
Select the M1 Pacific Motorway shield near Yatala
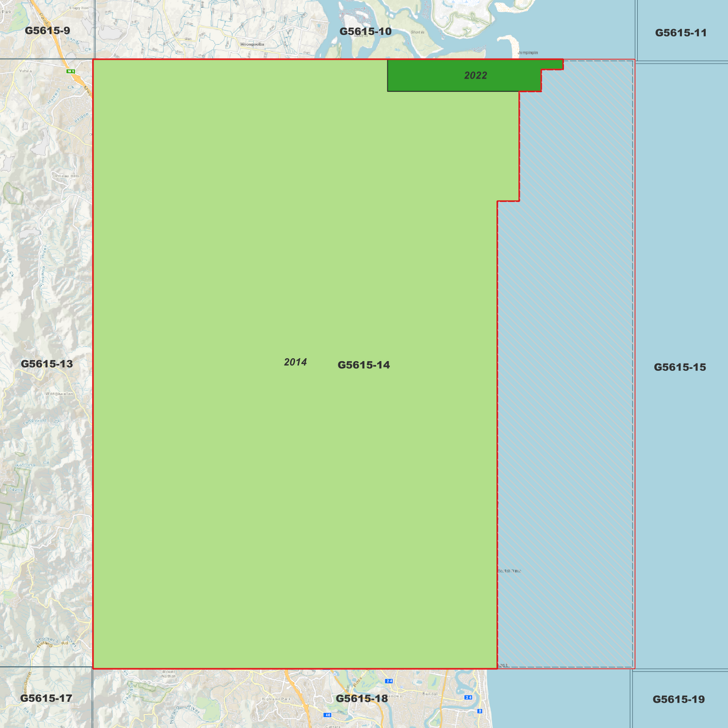[x=71, y=71]
